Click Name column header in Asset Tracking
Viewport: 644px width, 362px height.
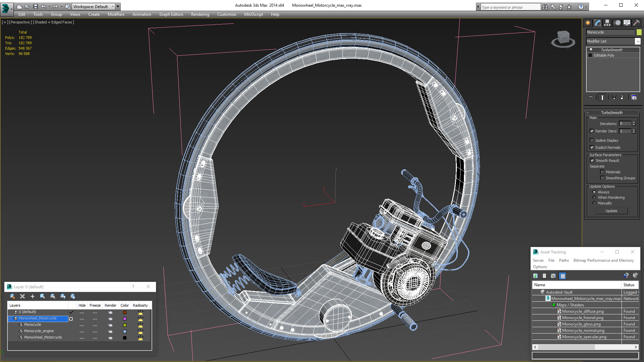coord(577,285)
